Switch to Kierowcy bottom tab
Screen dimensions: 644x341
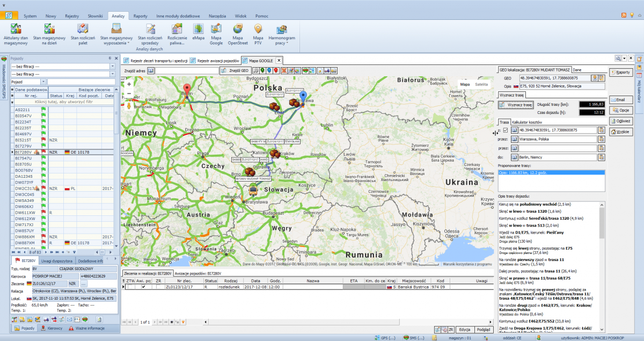pos(52,328)
